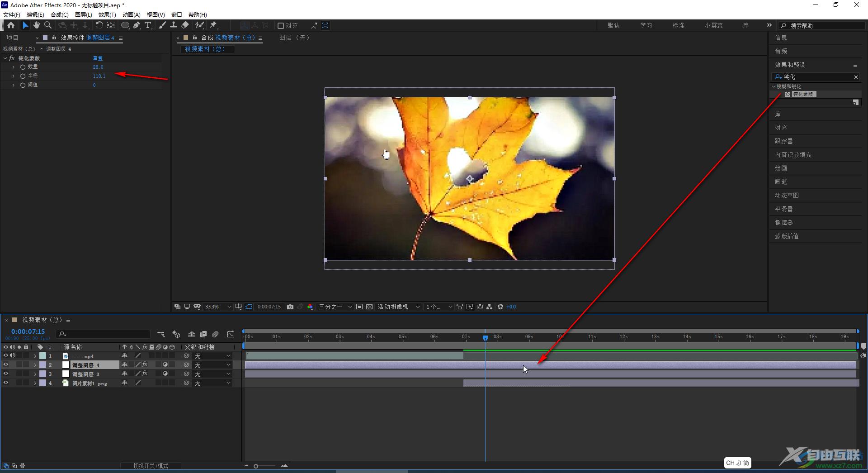Select the Brush tool
The width and height of the screenshot is (868, 473).
(162, 25)
